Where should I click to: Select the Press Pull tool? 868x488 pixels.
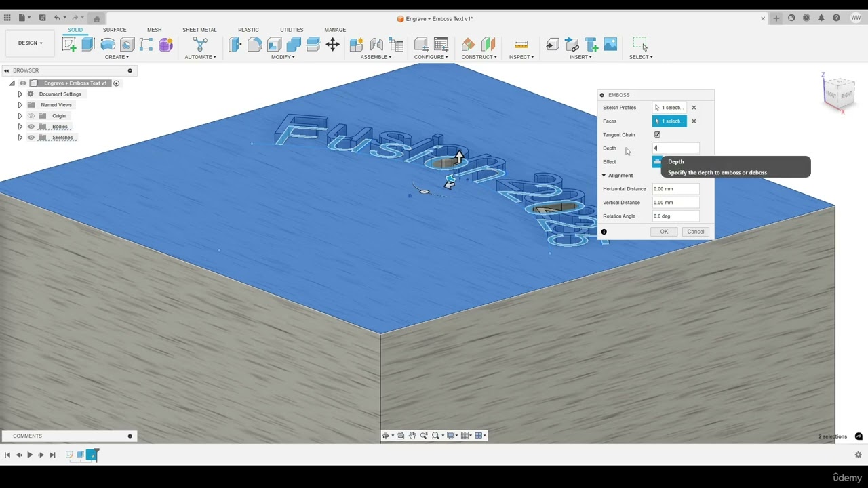pyautogui.click(x=235, y=45)
